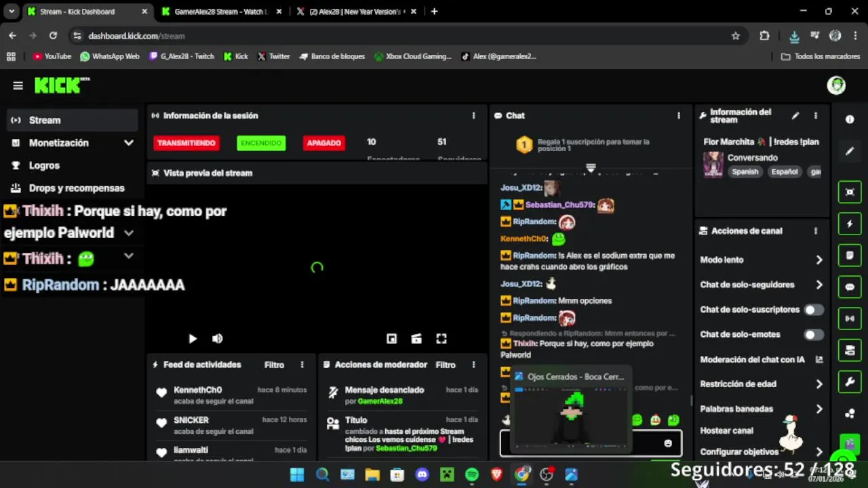Open the GamerAlex28 moderator link
The width and height of the screenshot is (868, 488).
(x=380, y=401)
